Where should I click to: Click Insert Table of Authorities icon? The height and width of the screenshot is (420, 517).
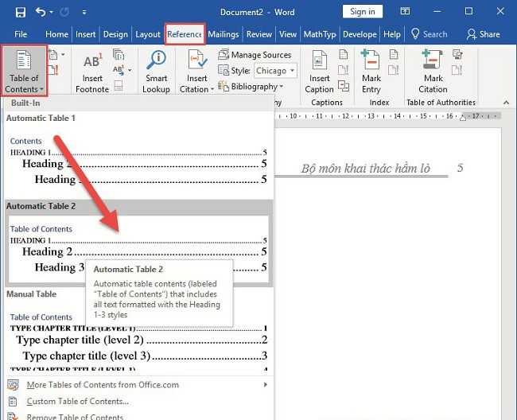tap(457, 54)
